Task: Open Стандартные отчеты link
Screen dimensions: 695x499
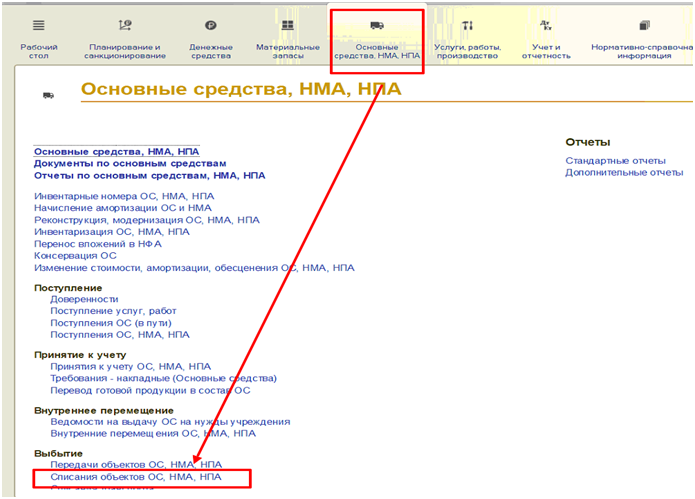Action: (x=615, y=160)
